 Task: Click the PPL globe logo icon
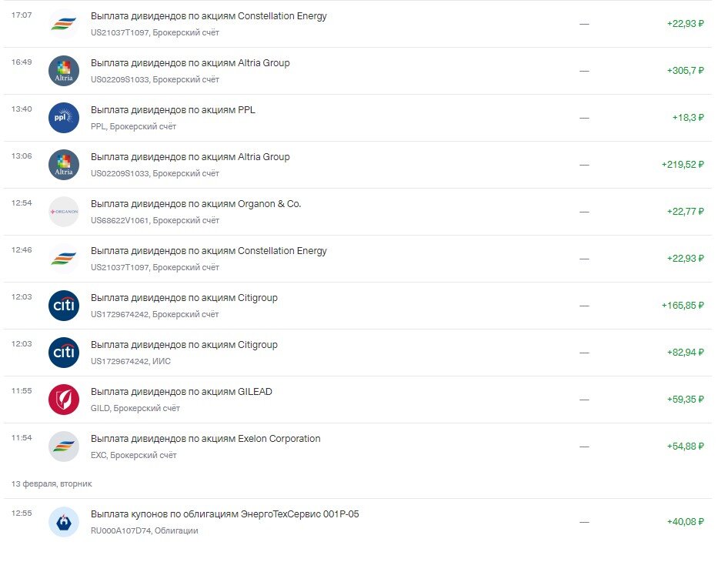click(63, 118)
